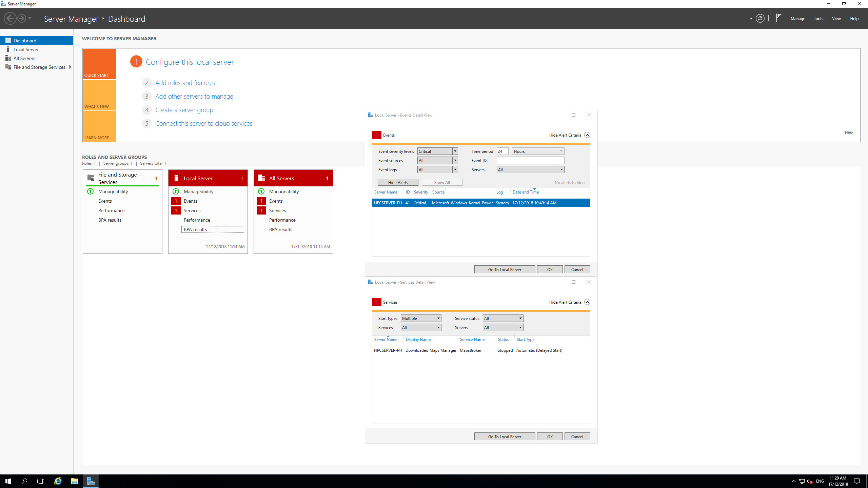The image size is (868, 488).
Task: Sort events by Date and Time column
Action: tap(526, 192)
